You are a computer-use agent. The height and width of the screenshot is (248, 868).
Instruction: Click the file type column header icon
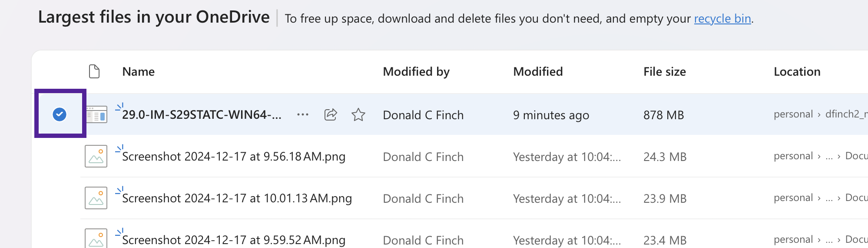coord(94,71)
